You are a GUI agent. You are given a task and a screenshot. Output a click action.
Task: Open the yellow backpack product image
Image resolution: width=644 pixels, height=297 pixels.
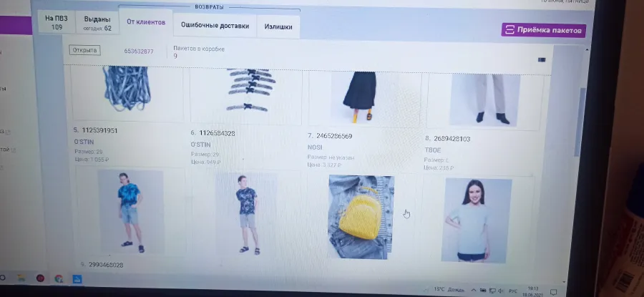point(361,217)
